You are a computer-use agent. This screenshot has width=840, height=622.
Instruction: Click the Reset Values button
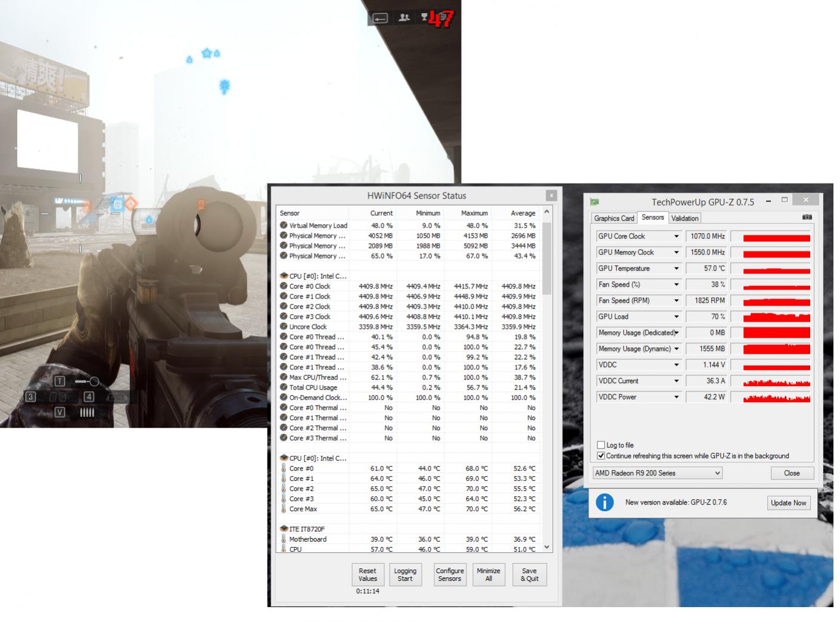point(368,574)
